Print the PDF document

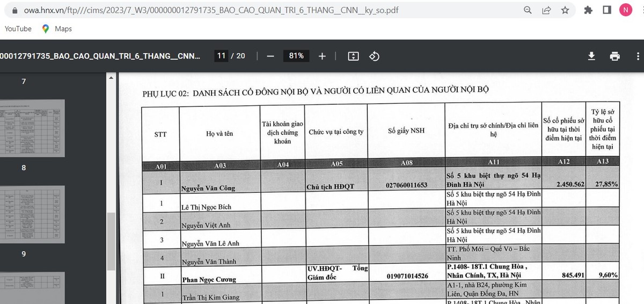[x=615, y=56]
